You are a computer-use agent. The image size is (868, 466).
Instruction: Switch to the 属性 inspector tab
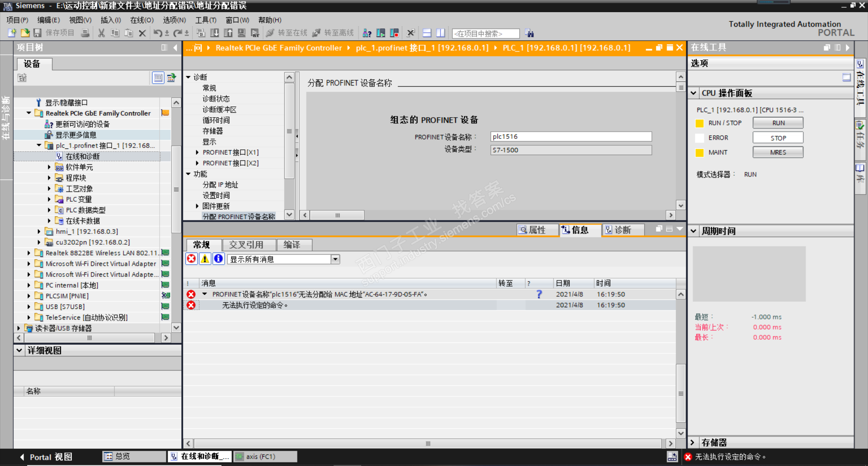click(538, 230)
